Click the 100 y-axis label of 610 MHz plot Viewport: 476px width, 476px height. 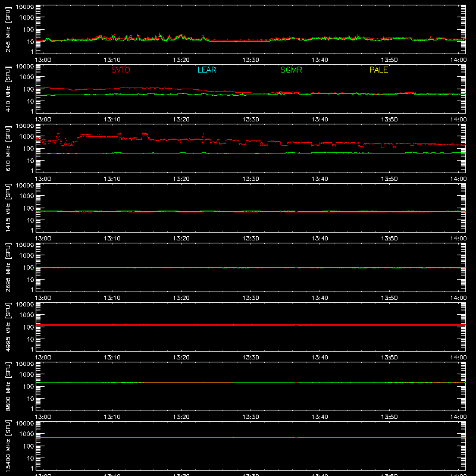coord(29,149)
